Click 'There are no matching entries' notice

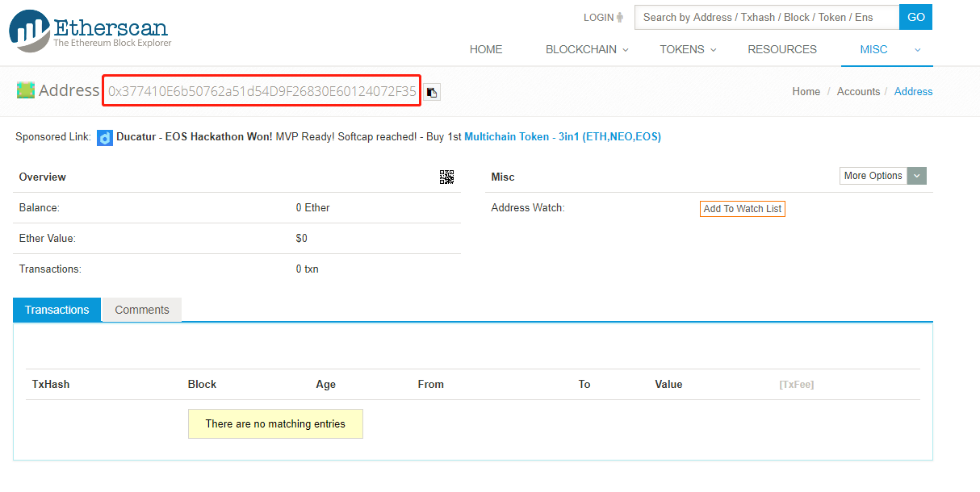pyautogui.click(x=275, y=424)
